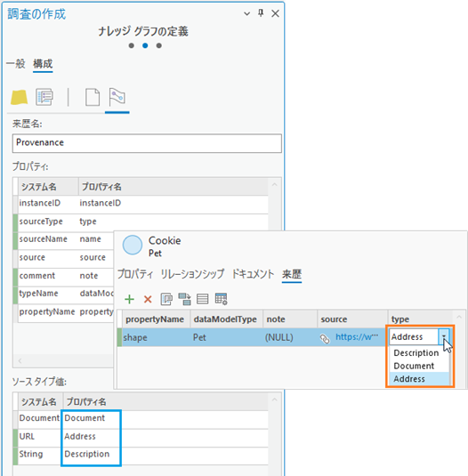Click the source column header
This screenshot has width=468, height=476.
click(x=352, y=319)
